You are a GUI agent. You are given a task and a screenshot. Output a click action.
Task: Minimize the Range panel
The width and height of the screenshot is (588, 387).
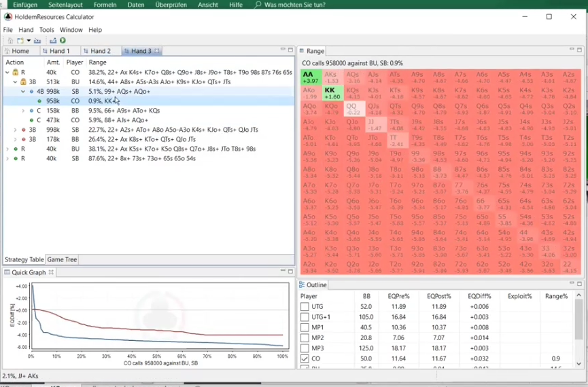tap(572, 49)
